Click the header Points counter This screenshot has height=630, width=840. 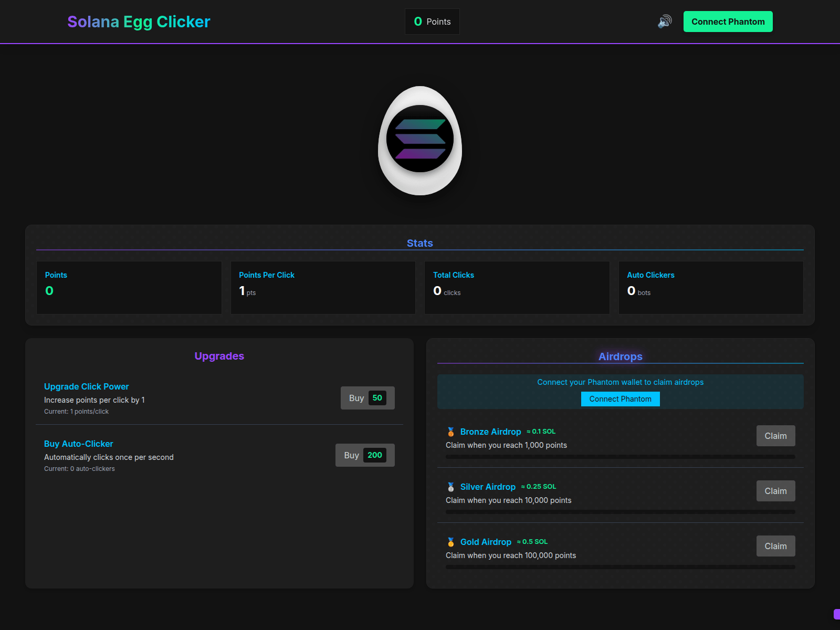(432, 22)
